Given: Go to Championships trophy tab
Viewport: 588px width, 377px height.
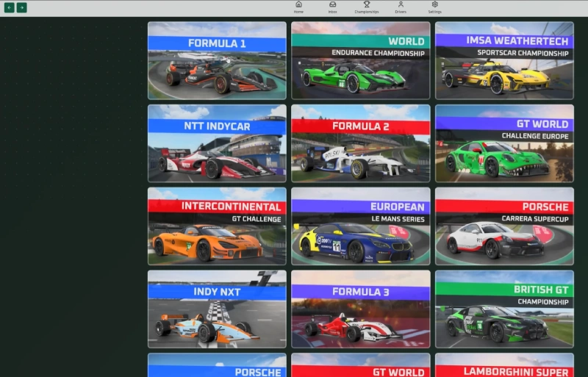Looking at the screenshot, I should click(x=366, y=7).
